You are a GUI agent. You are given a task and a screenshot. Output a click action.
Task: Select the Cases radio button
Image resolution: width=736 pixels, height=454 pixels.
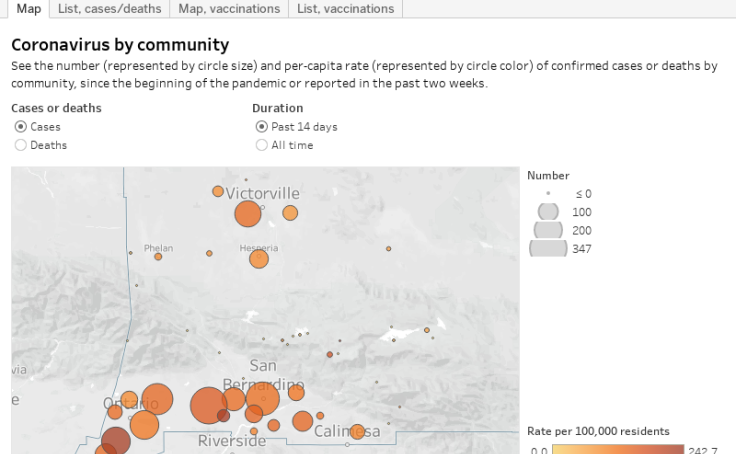(20, 127)
